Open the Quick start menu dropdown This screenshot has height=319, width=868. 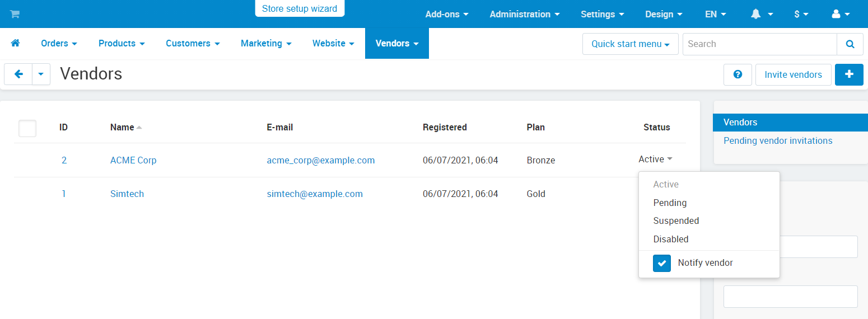coord(631,44)
